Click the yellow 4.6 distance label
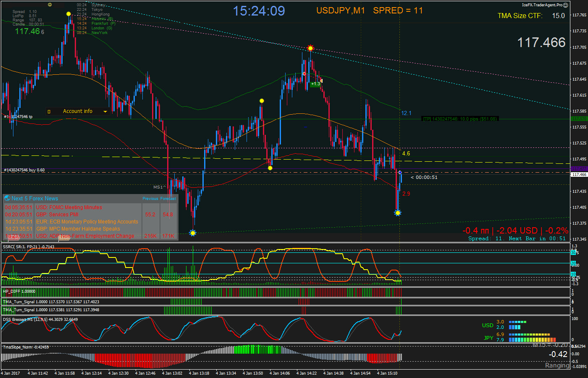This screenshot has height=378, width=588. coord(406,153)
